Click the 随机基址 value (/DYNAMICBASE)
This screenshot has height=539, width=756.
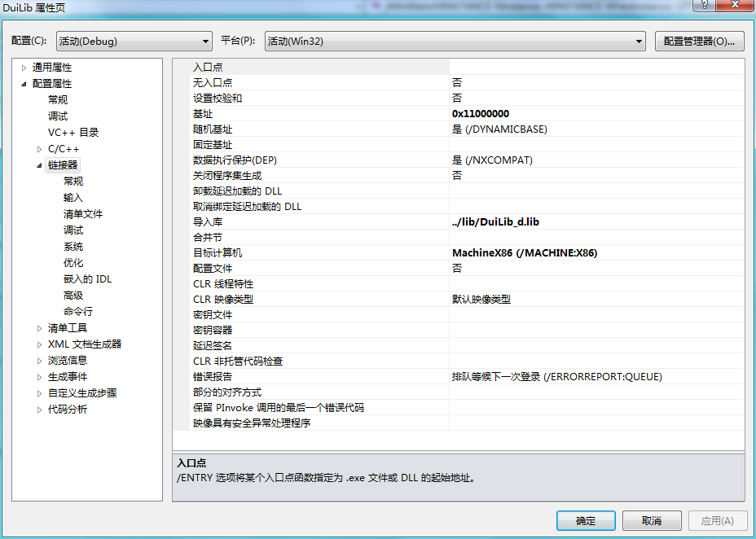[x=499, y=129]
